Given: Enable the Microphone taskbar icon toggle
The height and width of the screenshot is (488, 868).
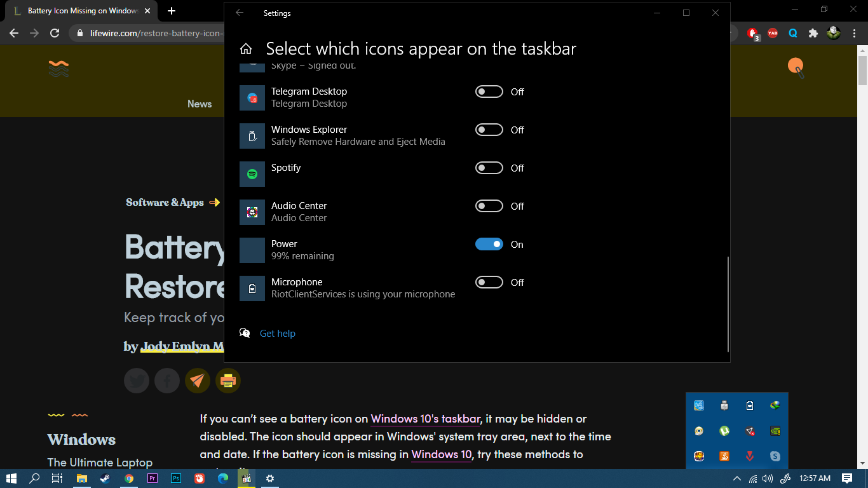Looking at the screenshot, I should click(x=489, y=282).
